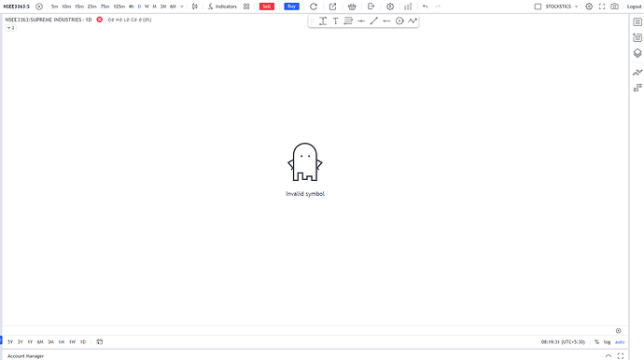644x360 pixels.
Task: Set date range to 3M
Action: click(x=51, y=342)
